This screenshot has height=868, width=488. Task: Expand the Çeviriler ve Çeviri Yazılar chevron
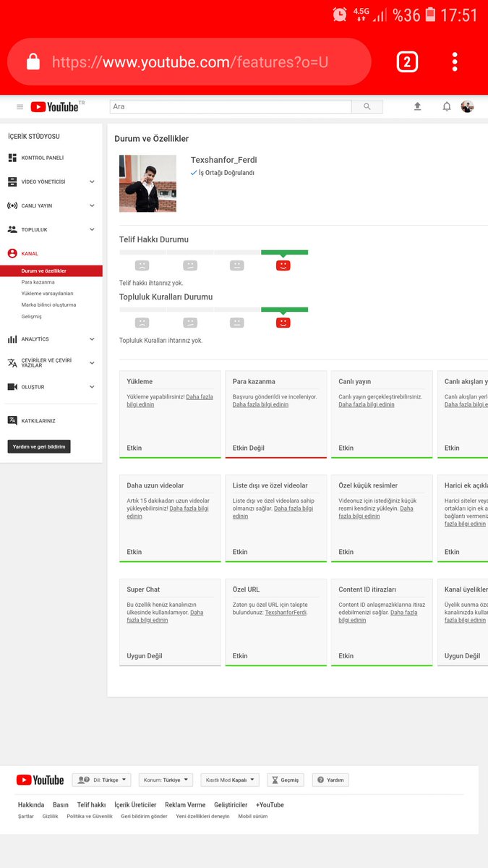92,362
